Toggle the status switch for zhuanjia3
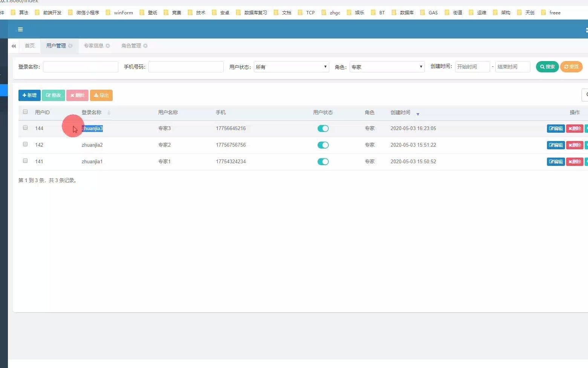Screen dimensions: 588x368 point(323,129)
